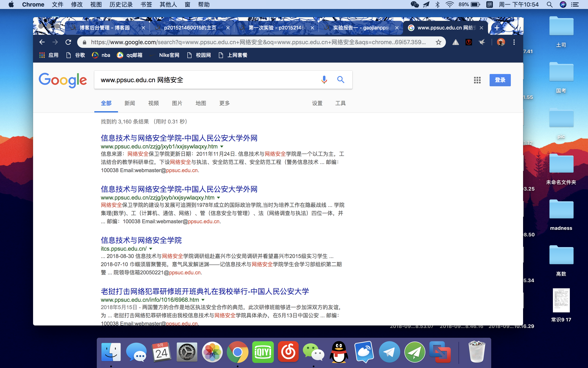Open the 常识9 17 desktop document
Screen dimensions: 588x368
click(561, 305)
